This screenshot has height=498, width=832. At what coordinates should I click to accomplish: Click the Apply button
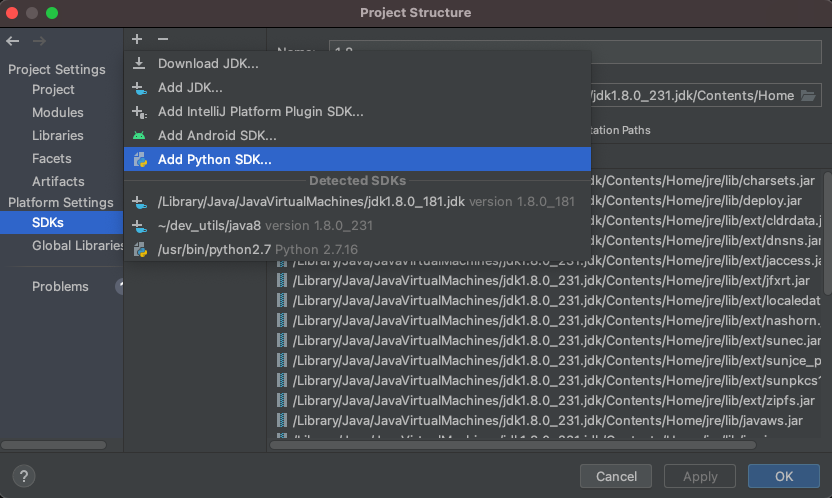point(700,476)
